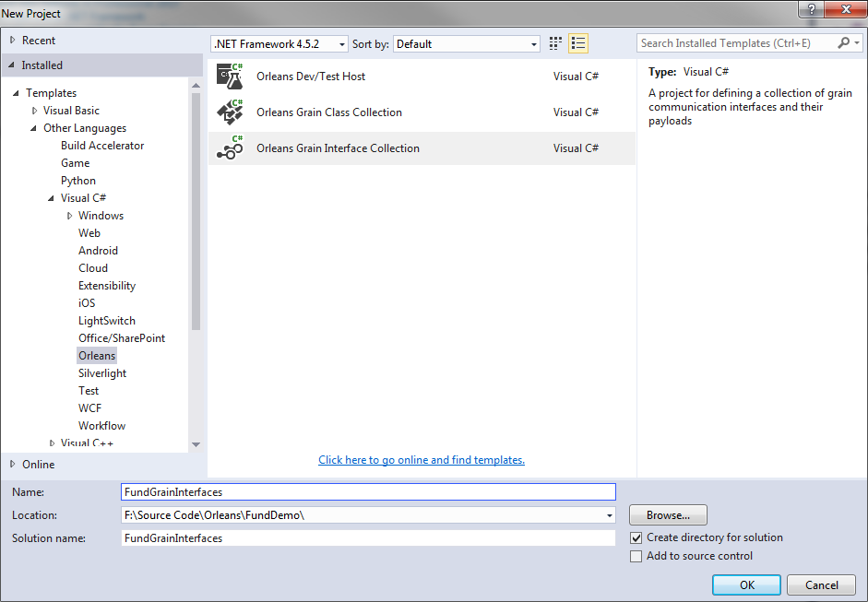The height and width of the screenshot is (602, 868).
Task: Expand the Online section
Action: 12,465
